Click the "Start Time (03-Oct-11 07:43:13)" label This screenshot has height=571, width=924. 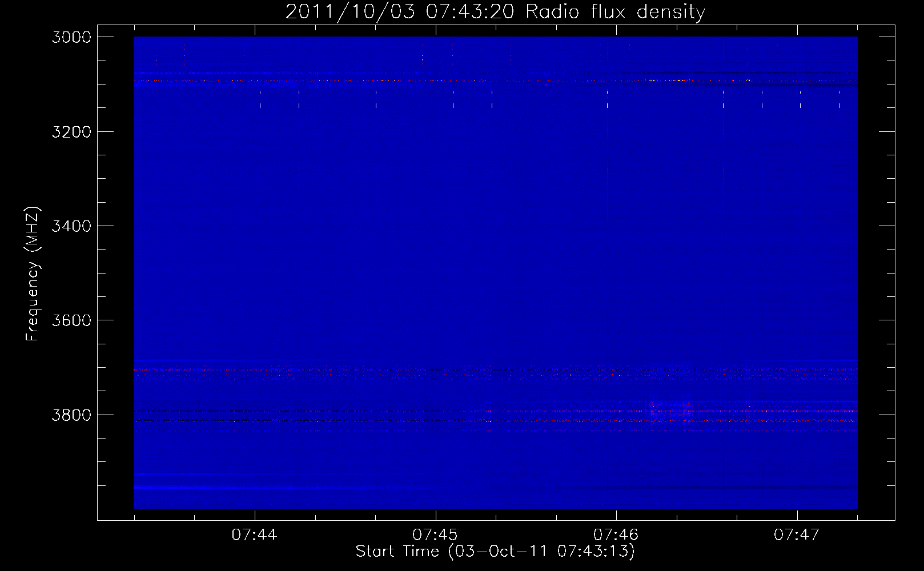495,552
